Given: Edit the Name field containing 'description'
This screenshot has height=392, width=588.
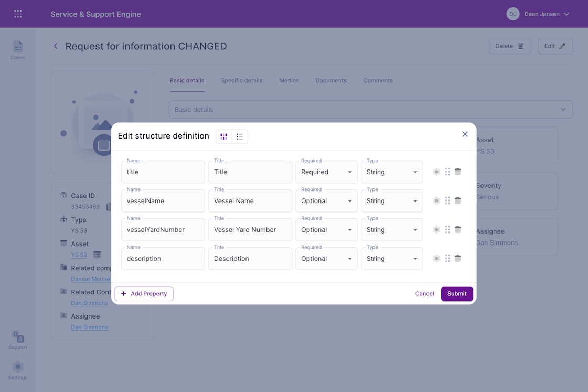Looking at the screenshot, I should point(163,259).
